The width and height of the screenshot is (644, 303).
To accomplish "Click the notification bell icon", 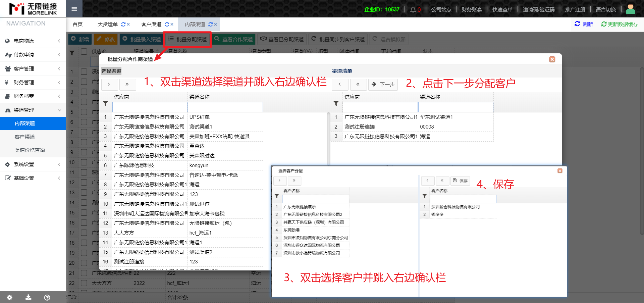I will pyautogui.click(x=413, y=9).
